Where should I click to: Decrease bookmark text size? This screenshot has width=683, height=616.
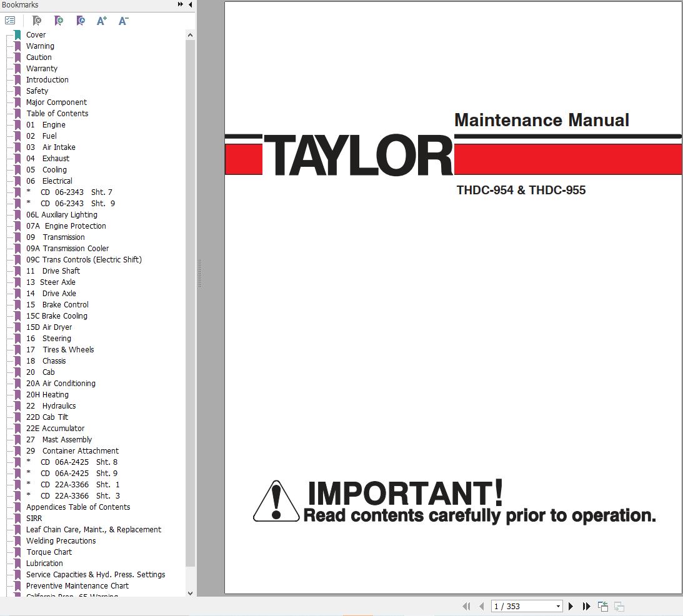[123, 21]
